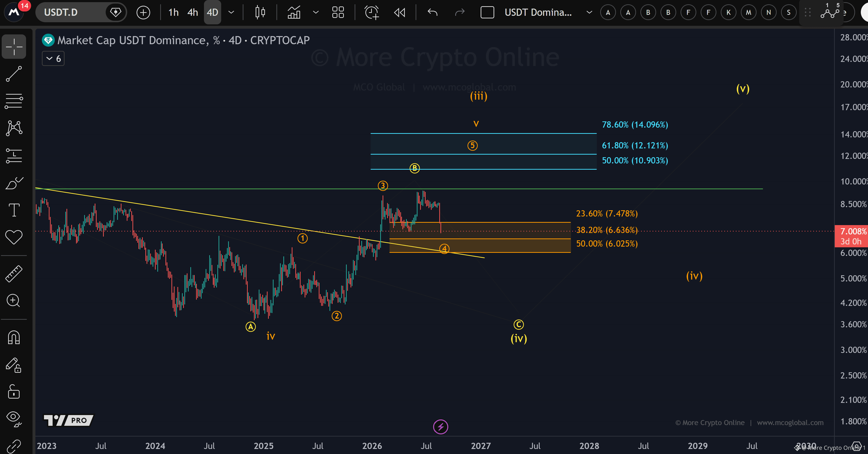Open the Fibonacci retracement tools

click(x=14, y=101)
